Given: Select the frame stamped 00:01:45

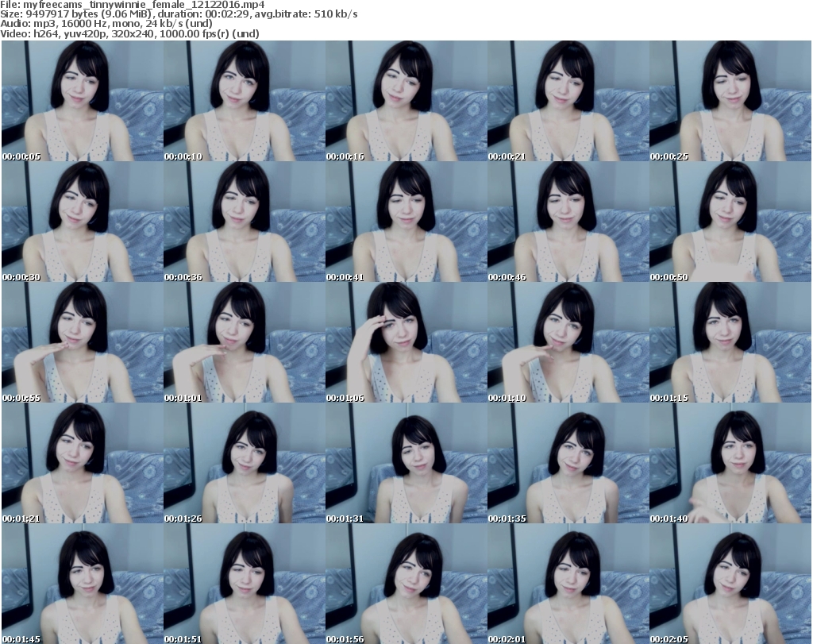Looking at the screenshot, I should pos(83,584).
